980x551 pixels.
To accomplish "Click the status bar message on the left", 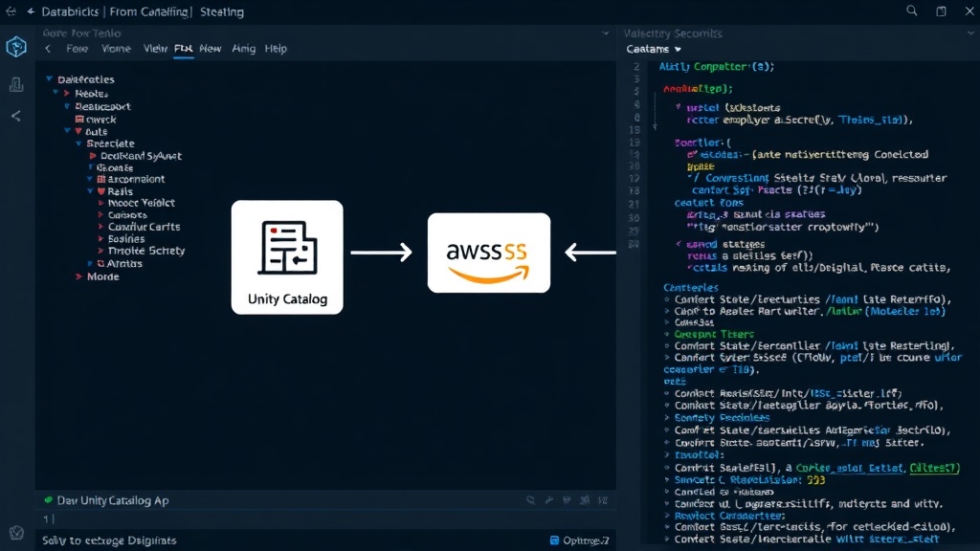I will pyautogui.click(x=109, y=540).
